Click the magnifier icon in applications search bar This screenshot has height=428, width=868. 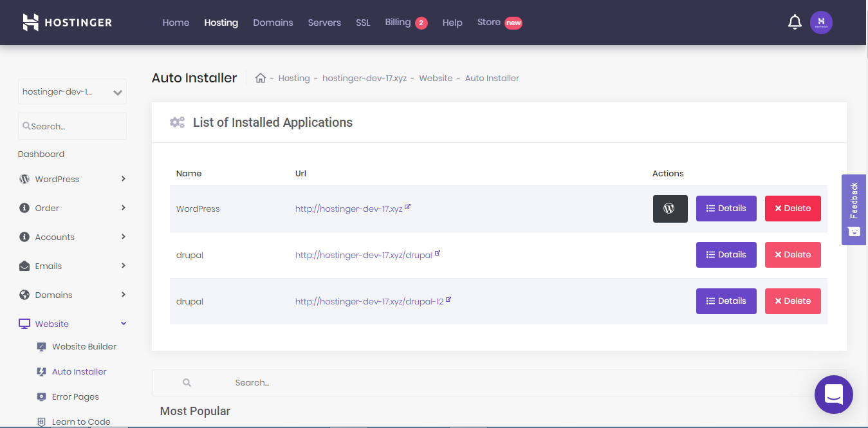click(x=187, y=382)
